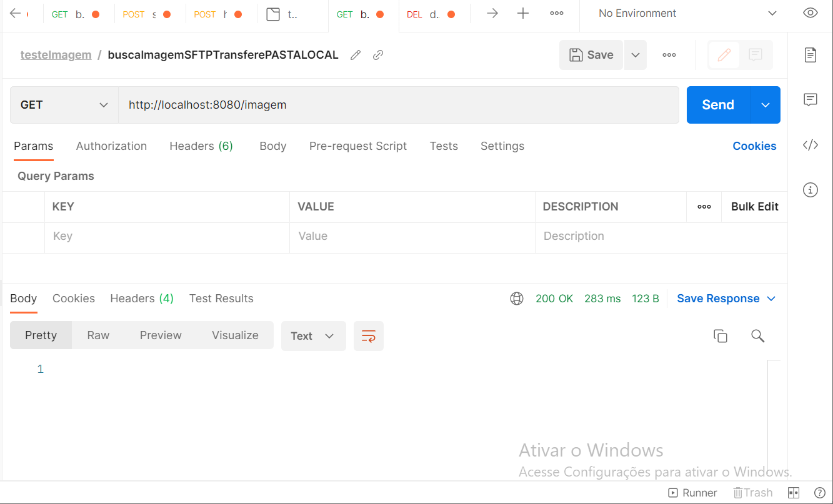
Task: Open request Settings tab
Action: 502,146
